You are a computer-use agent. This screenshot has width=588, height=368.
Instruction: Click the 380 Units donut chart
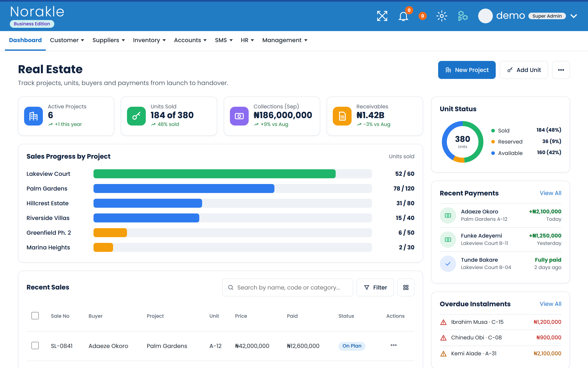[x=462, y=142]
